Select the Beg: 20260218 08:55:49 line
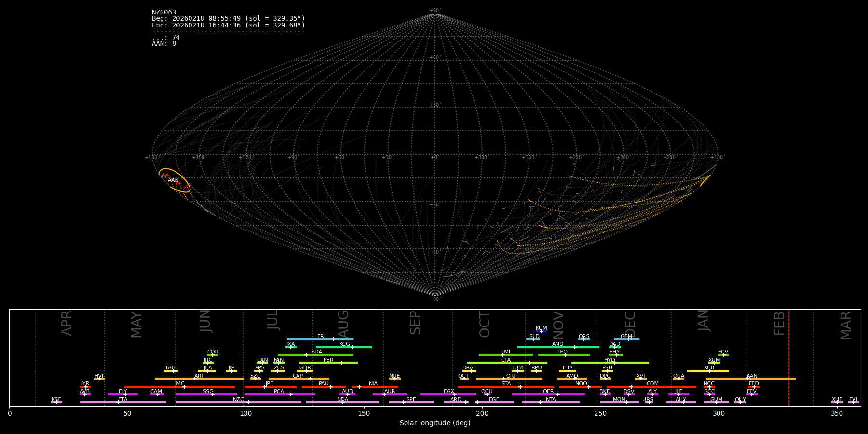This screenshot has width=868, height=434. pos(228,18)
